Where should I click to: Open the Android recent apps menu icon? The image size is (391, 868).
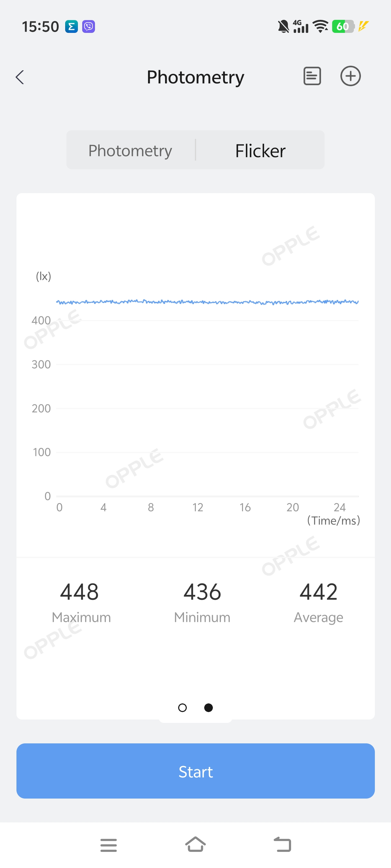pos(108,845)
